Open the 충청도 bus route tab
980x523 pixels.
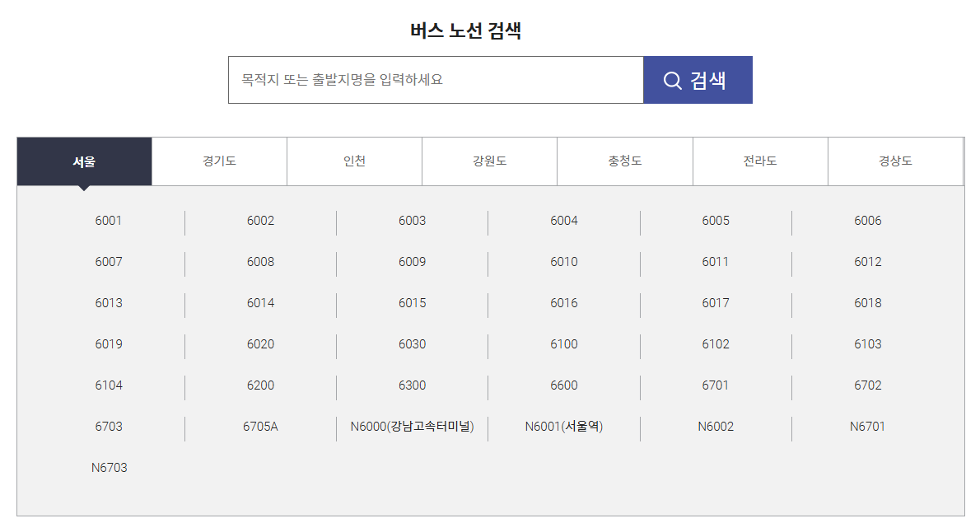coord(624,161)
